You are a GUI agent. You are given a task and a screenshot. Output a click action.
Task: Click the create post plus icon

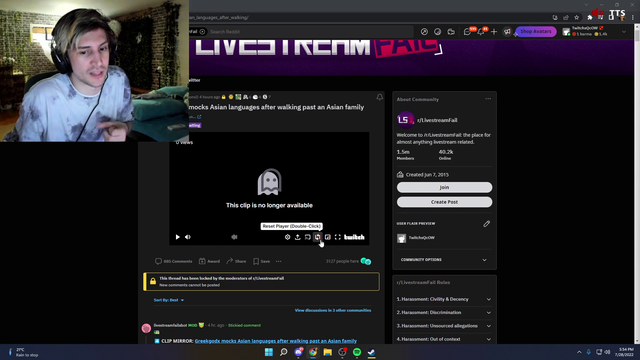(494, 31)
